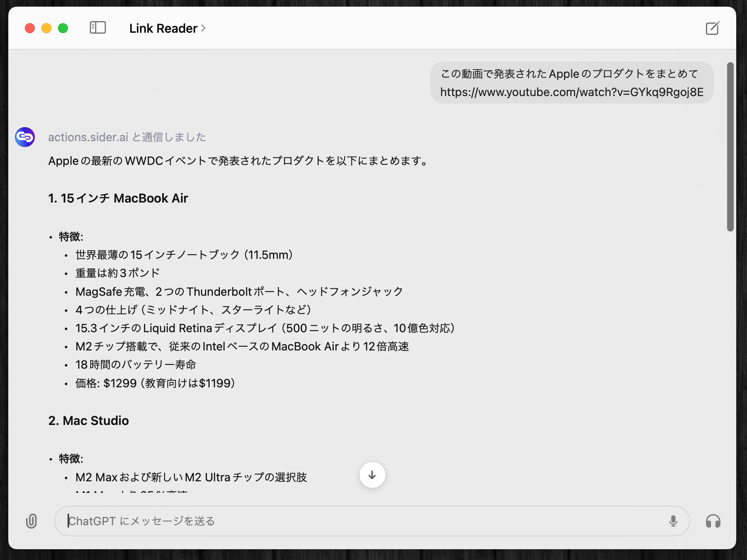Click the Link Reader avatar icon
The height and width of the screenshot is (560, 747).
click(x=25, y=137)
